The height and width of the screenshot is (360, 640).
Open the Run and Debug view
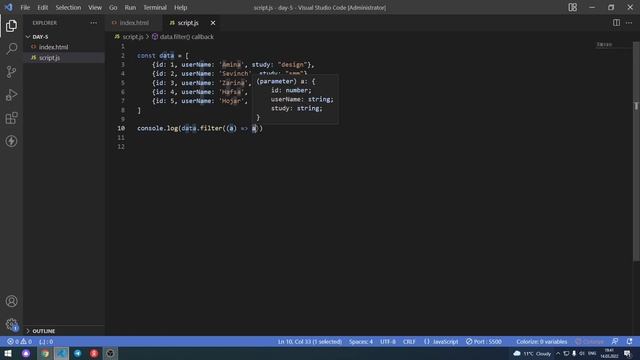click(11, 95)
